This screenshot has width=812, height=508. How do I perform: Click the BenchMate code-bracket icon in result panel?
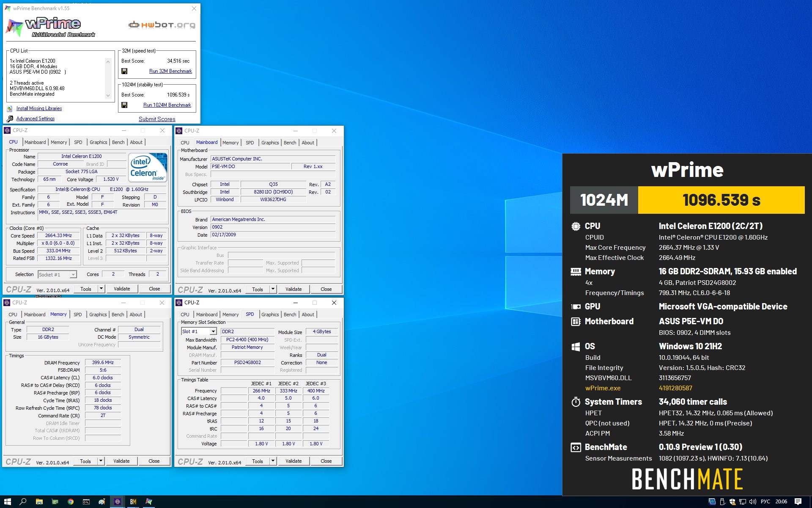576,447
